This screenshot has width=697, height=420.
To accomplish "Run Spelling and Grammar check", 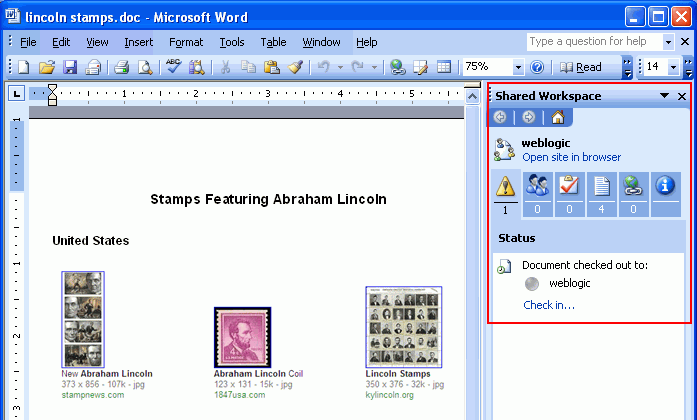I will 173,67.
